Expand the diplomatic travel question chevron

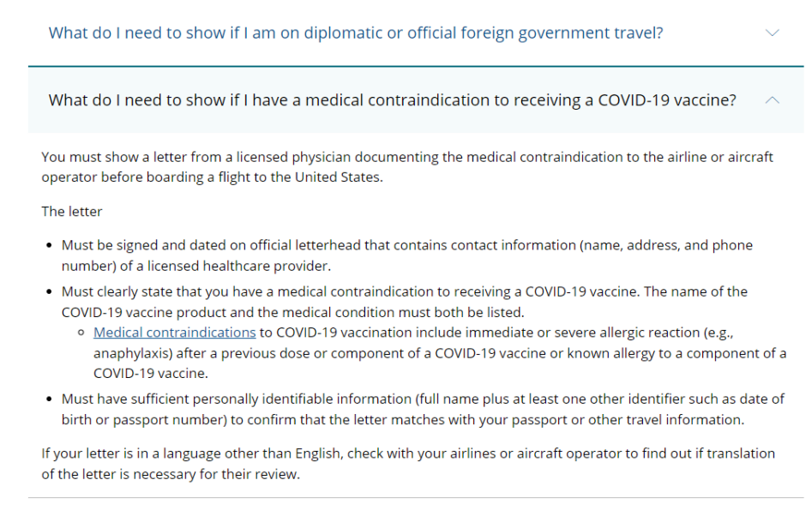pyautogui.click(x=772, y=33)
